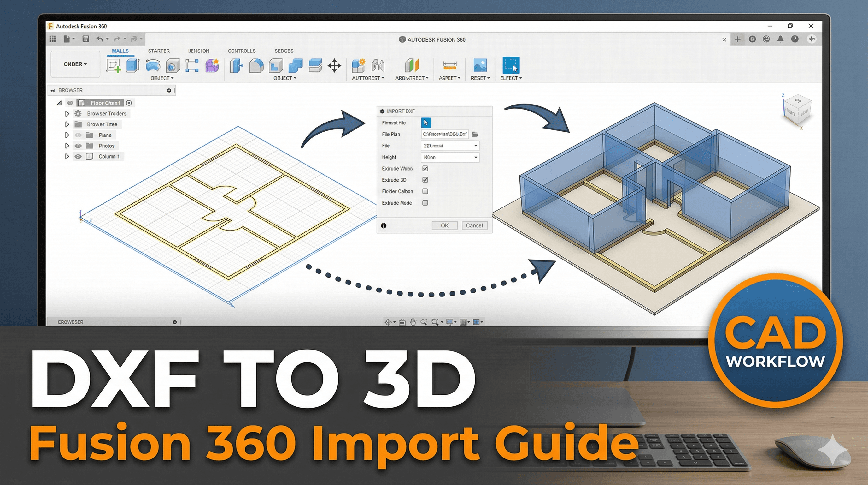
Task: Switch to the Starter tab
Action: (x=159, y=51)
